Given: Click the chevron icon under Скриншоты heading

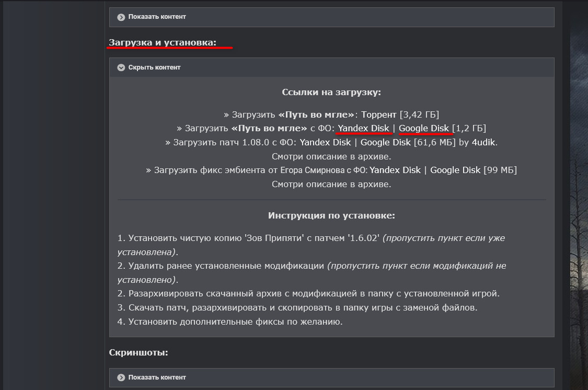Looking at the screenshot, I should pyautogui.click(x=121, y=377).
